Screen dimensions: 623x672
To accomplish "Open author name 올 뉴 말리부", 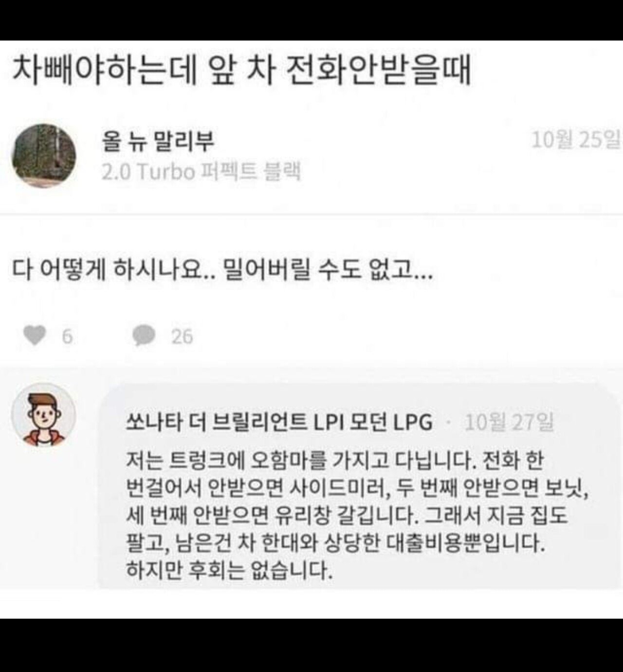I will coord(158,142).
